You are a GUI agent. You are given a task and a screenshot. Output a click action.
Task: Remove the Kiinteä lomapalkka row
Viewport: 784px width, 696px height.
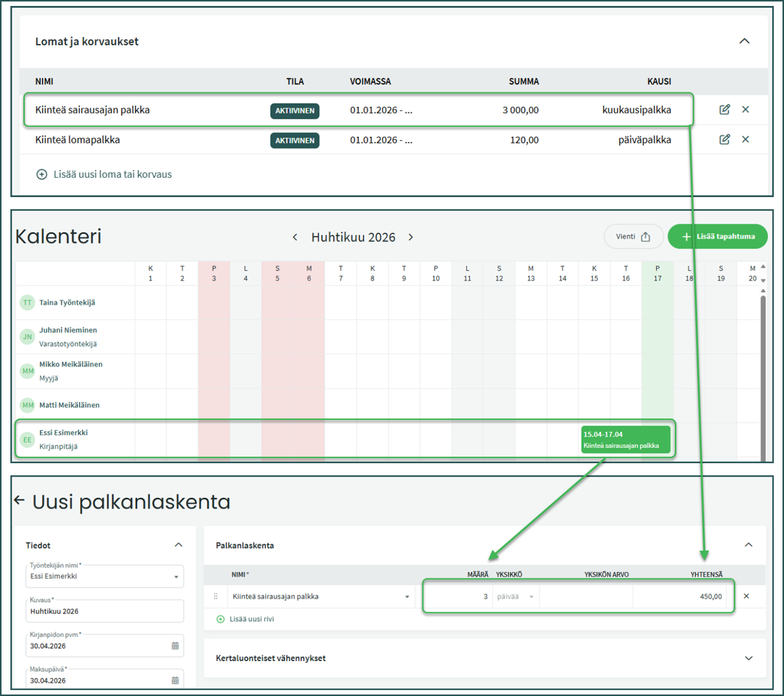pyautogui.click(x=745, y=139)
